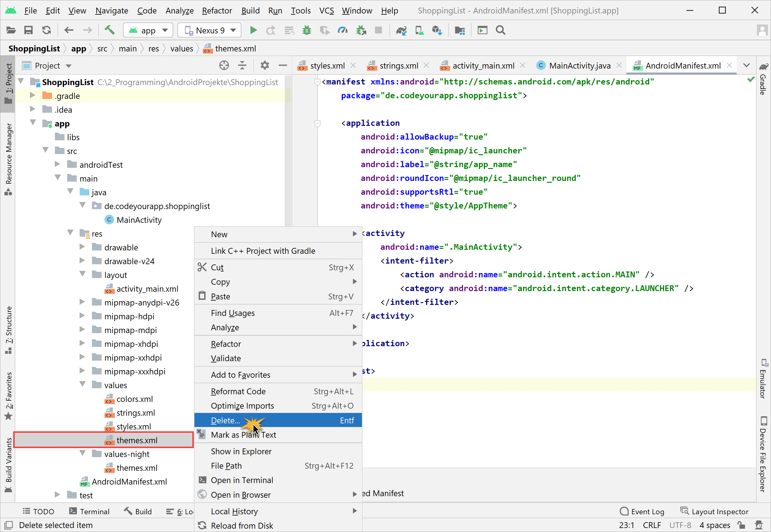Click the fold marker beside the application tag
This screenshot has width=771, height=532.
click(x=318, y=123)
